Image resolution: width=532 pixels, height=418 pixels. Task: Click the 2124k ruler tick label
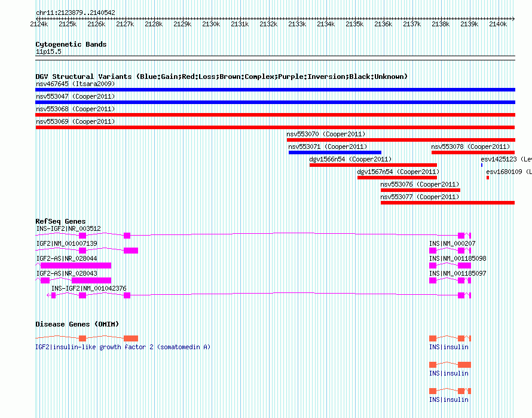[x=39, y=24]
